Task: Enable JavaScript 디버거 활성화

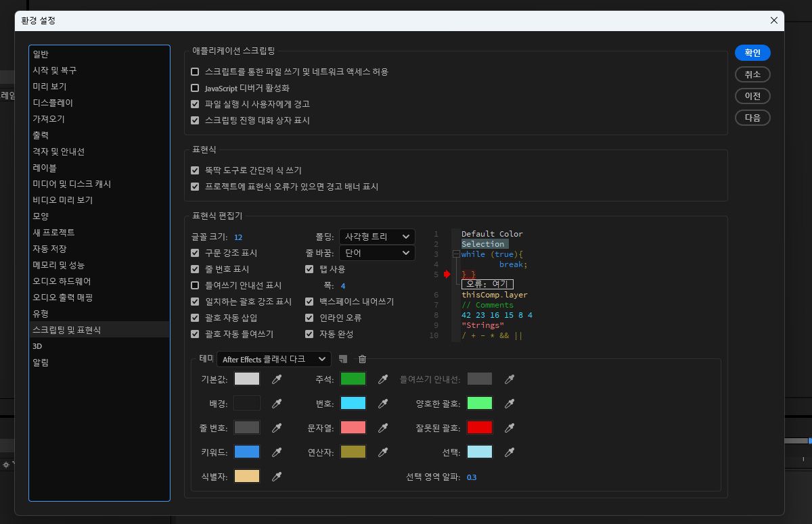Action: pyautogui.click(x=195, y=88)
